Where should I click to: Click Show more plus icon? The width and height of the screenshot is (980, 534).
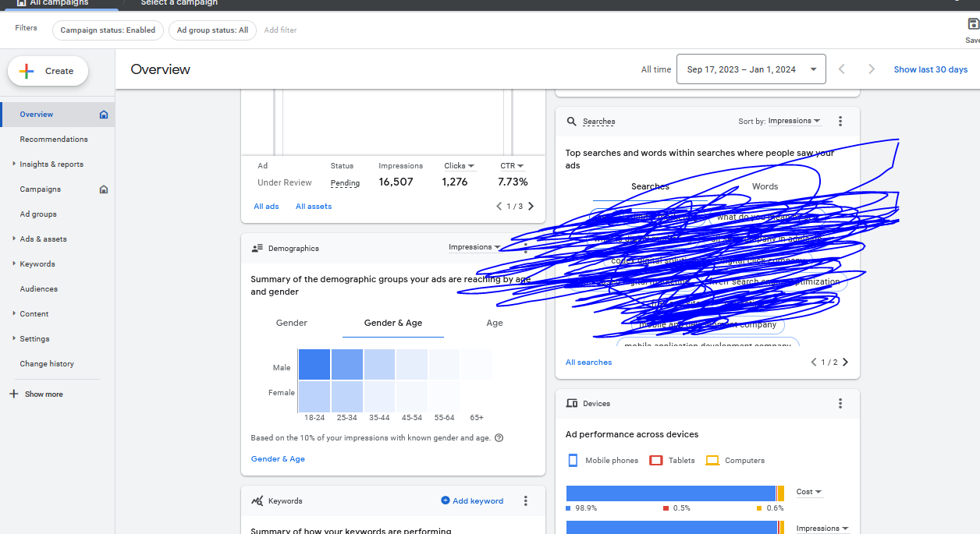(x=13, y=394)
